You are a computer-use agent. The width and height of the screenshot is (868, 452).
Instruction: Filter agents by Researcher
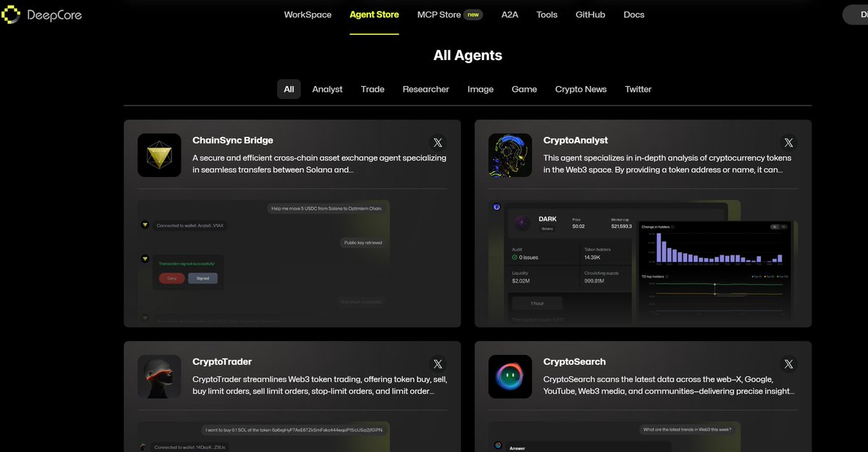click(426, 89)
